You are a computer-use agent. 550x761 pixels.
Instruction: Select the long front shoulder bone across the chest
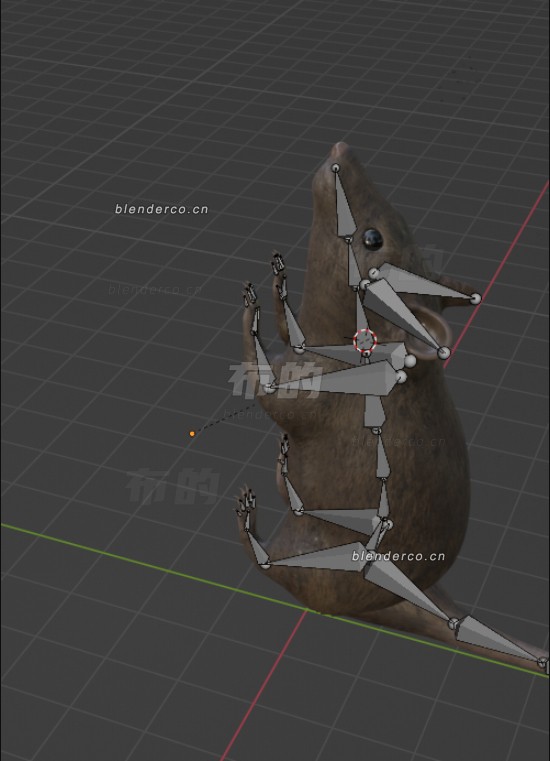[335, 379]
